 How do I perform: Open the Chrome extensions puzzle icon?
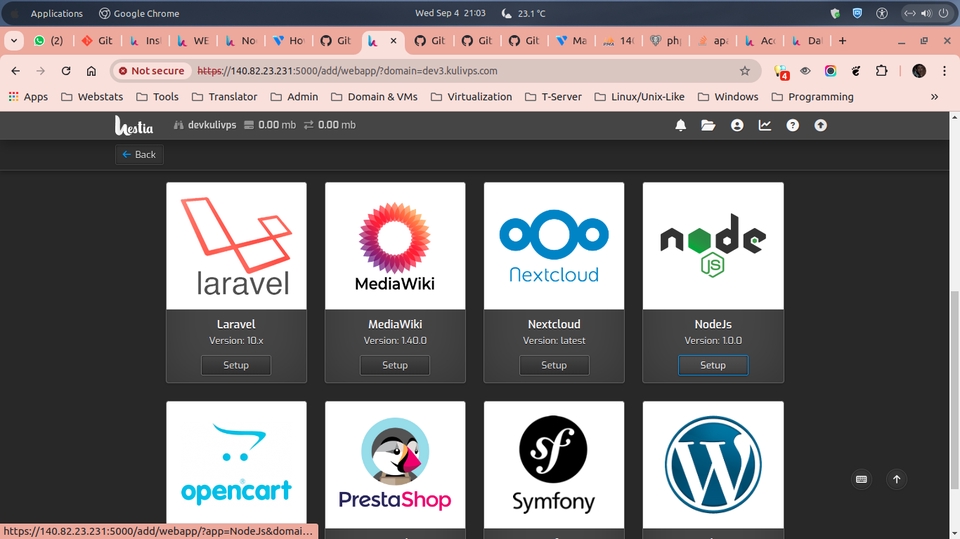pos(881,71)
